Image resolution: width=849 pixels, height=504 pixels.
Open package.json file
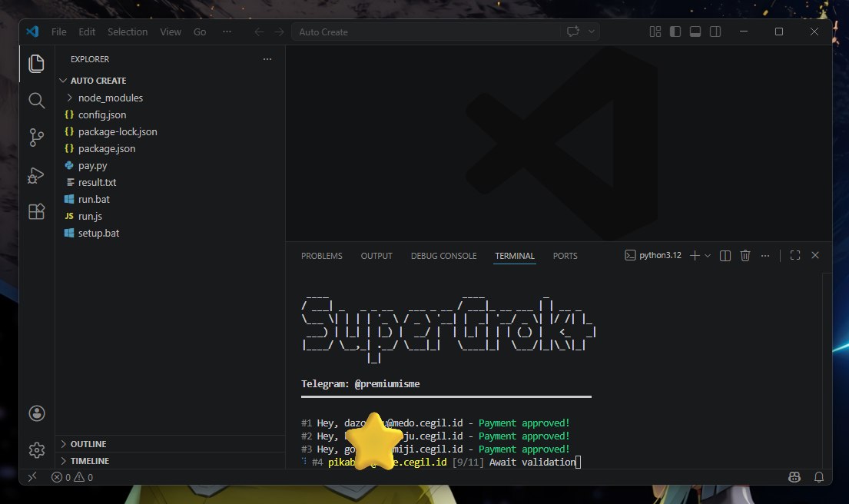click(170, 148)
